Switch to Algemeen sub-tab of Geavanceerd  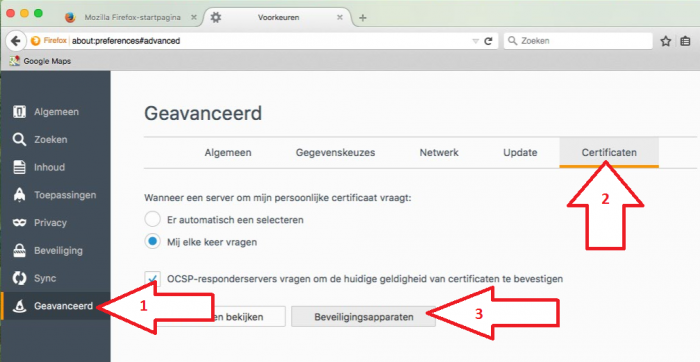(228, 153)
